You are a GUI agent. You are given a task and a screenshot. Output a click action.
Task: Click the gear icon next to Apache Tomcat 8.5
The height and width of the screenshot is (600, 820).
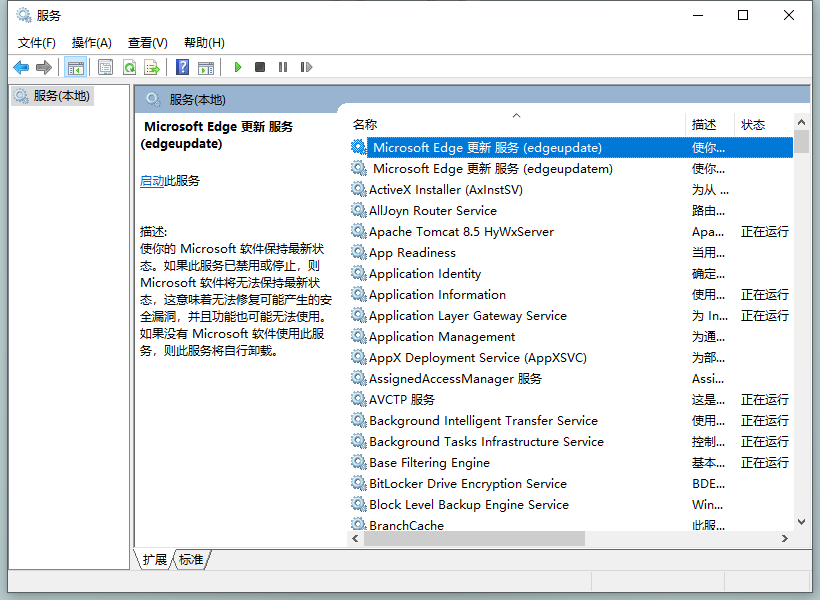[x=359, y=231]
